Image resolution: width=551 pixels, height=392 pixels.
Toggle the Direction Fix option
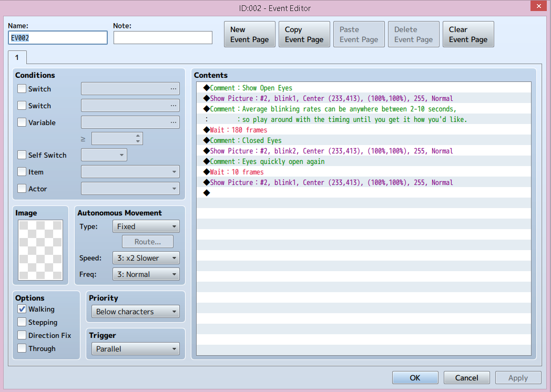click(x=22, y=335)
